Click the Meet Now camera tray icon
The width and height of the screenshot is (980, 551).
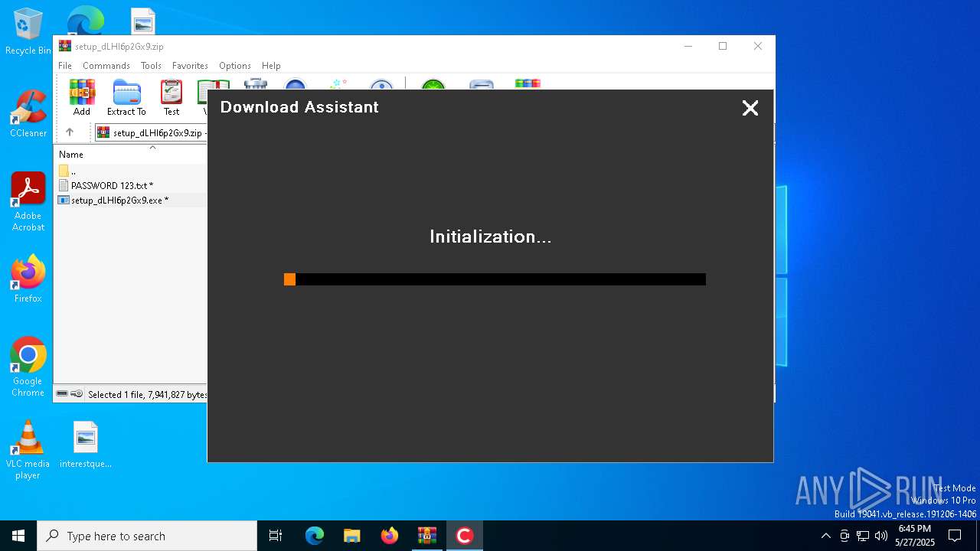pos(844,536)
